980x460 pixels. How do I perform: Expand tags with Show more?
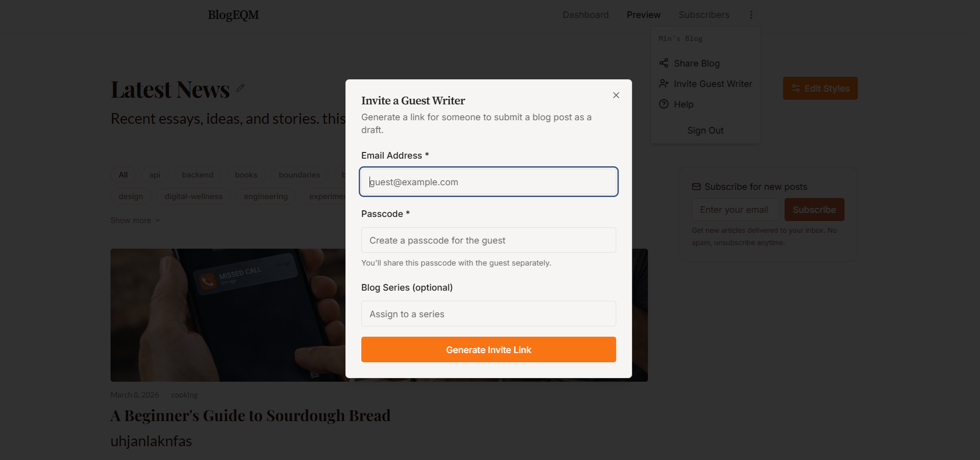136,221
